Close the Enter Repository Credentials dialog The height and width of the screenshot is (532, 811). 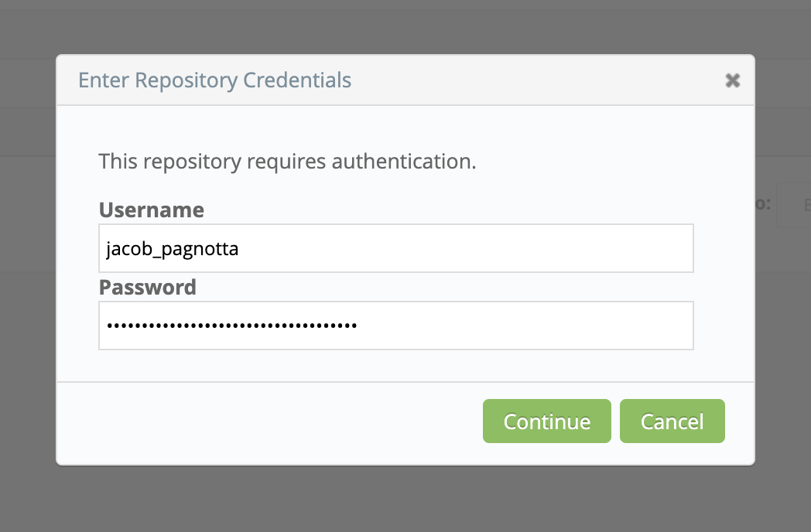pos(732,80)
